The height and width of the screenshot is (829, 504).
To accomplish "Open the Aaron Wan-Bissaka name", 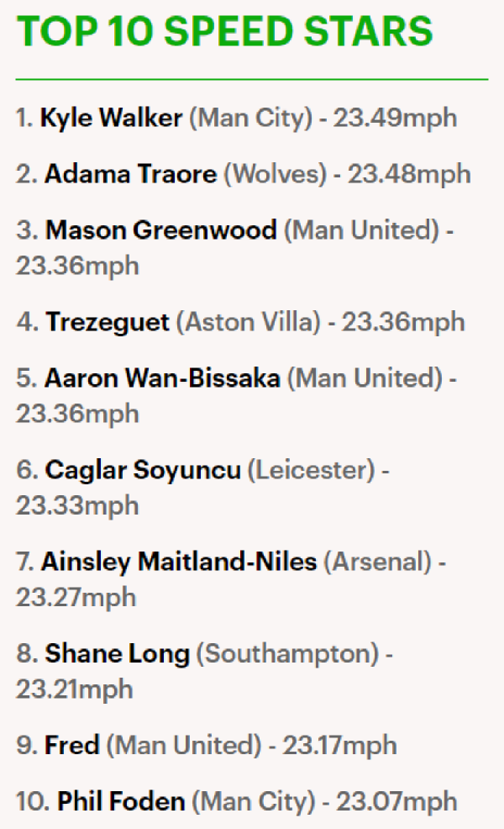I will click(x=162, y=378).
